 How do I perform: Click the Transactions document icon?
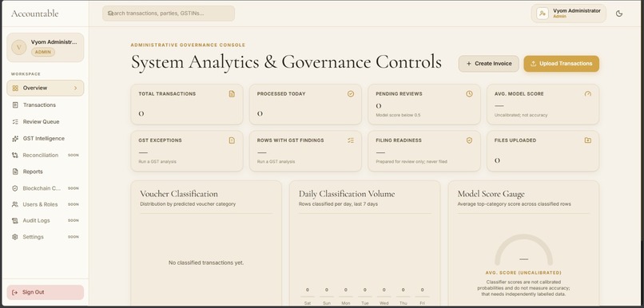point(15,105)
